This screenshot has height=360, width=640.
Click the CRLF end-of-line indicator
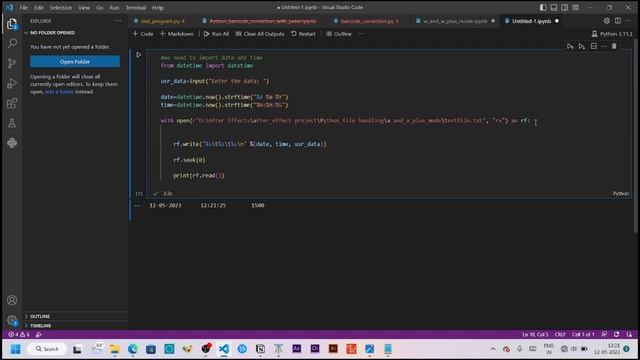(x=560, y=334)
